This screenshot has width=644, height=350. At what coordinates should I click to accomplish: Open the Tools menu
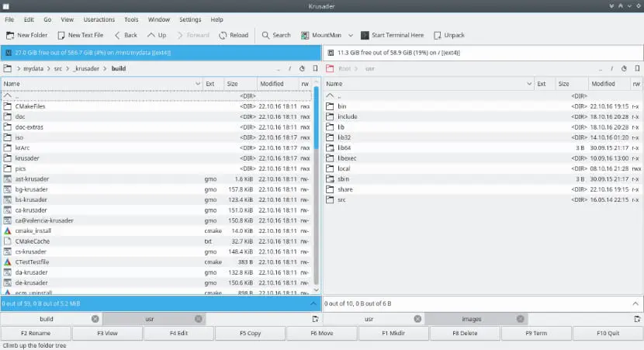[131, 19]
